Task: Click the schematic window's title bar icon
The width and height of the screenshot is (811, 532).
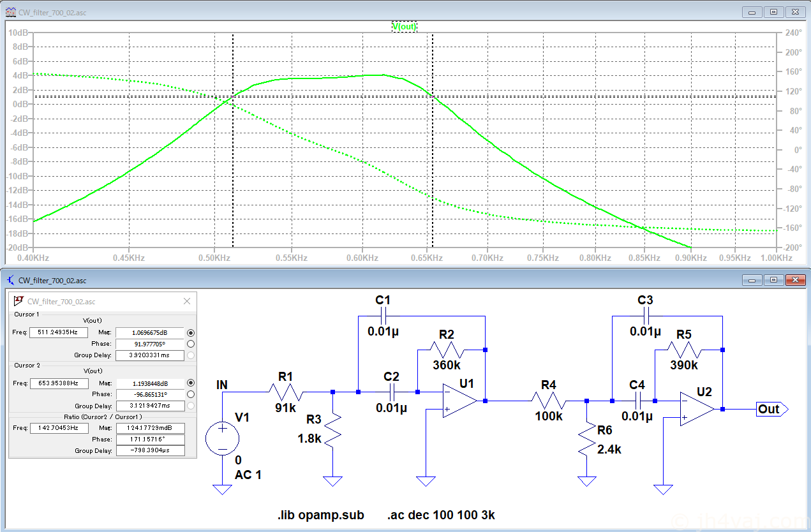Action: tap(11, 280)
